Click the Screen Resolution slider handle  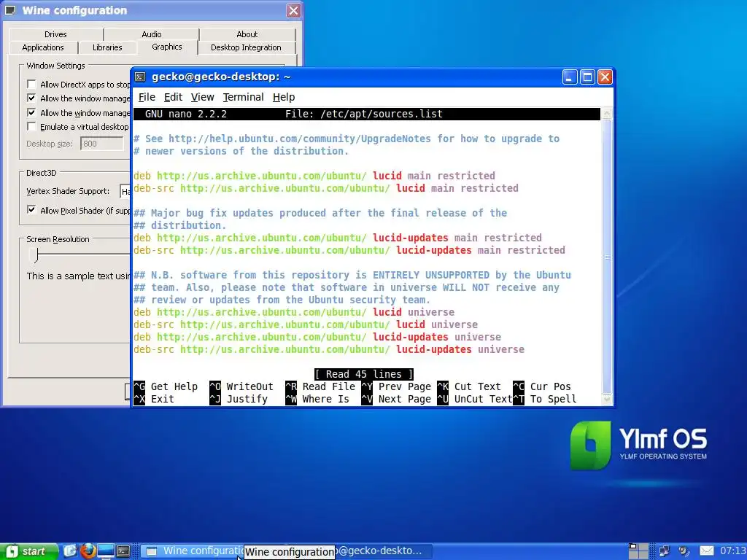click(34, 255)
